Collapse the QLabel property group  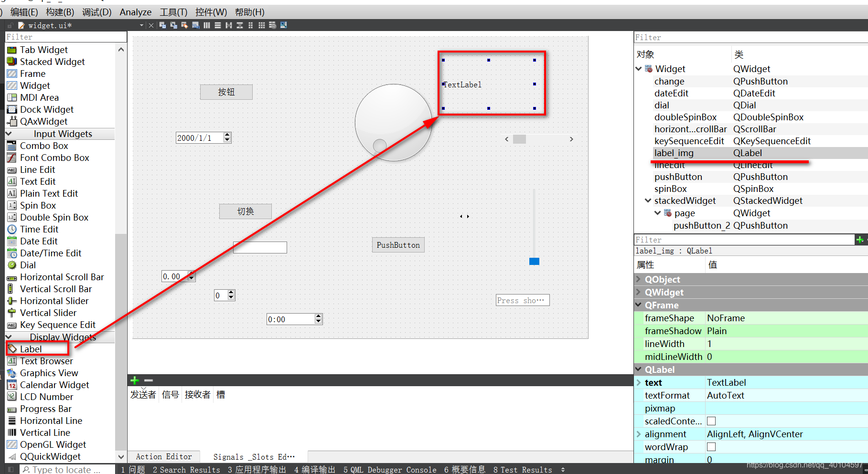[639, 369]
